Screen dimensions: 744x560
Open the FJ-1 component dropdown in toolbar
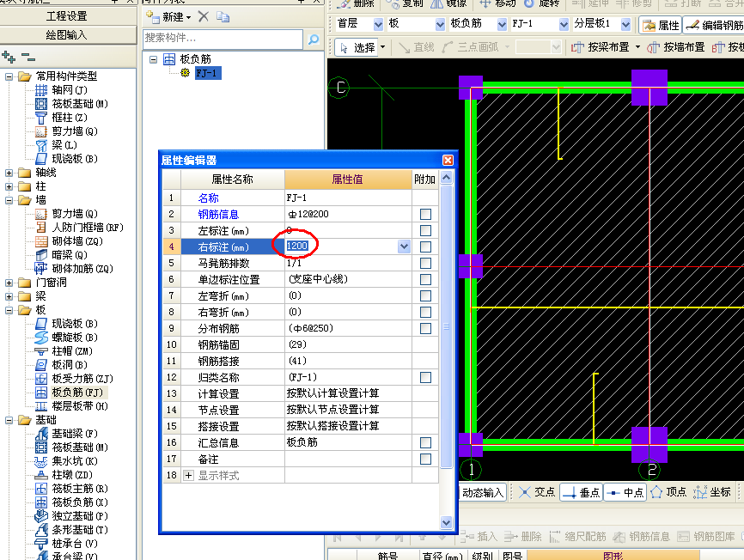pos(564,24)
